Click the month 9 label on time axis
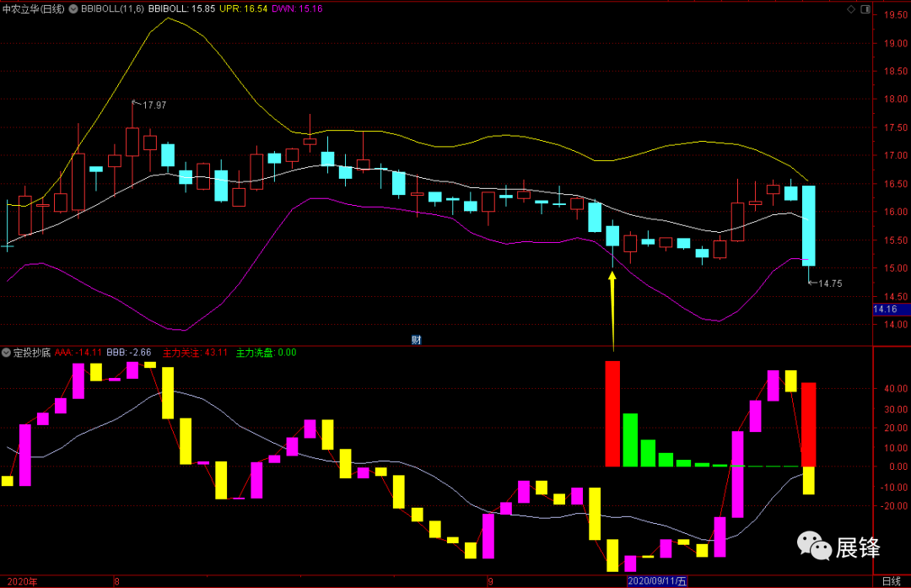This screenshot has height=588, width=911. [x=490, y=581]
